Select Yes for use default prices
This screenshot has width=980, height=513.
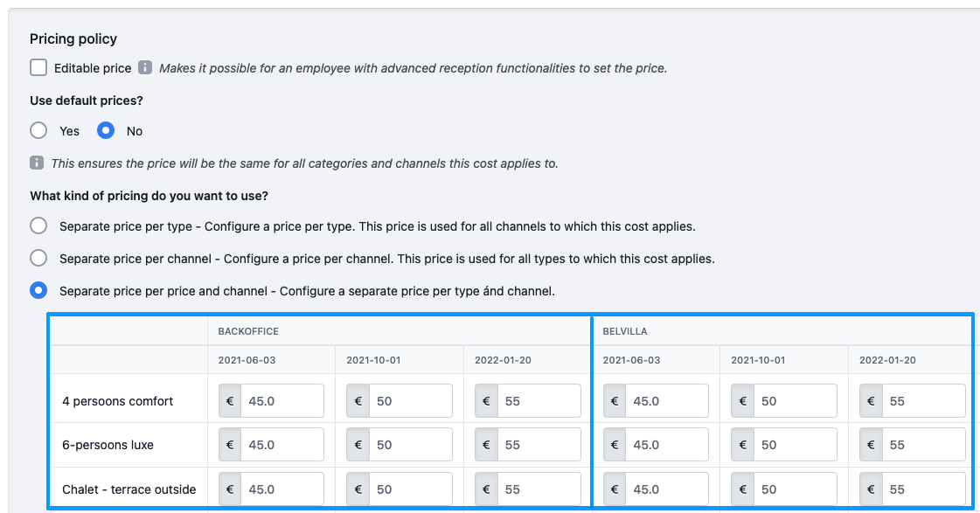[x=38, y=131]
